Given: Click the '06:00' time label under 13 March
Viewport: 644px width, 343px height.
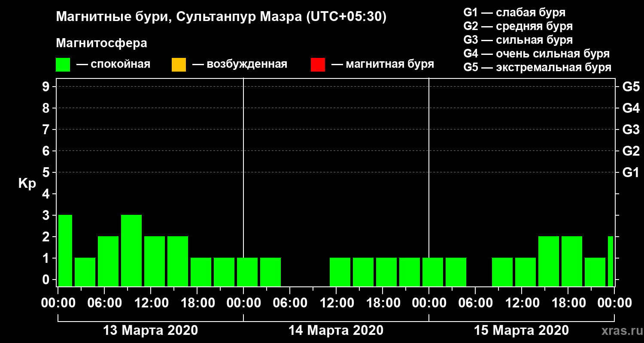Looking at the screenshot, I should click(x=105, y=303).
